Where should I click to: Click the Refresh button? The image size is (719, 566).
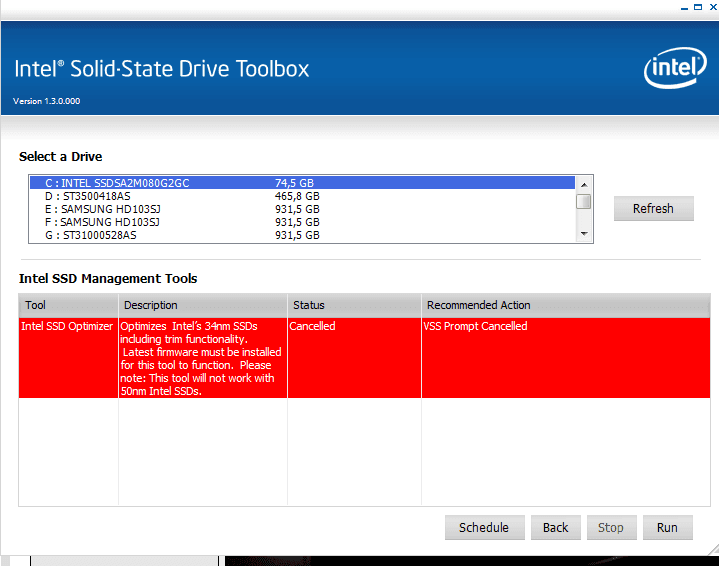pos(653,209)
